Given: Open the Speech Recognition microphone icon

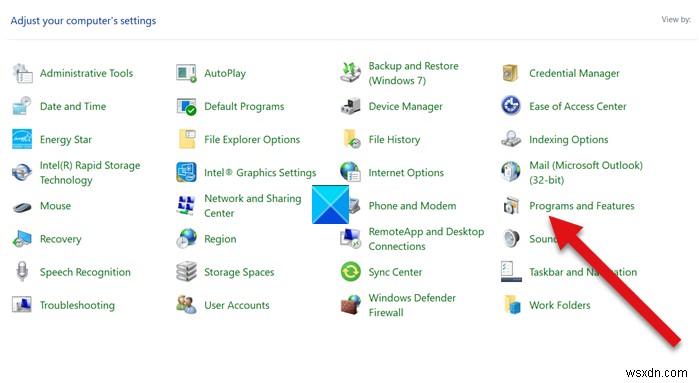Looking at the screenshot, I should [x=22, y=272].
